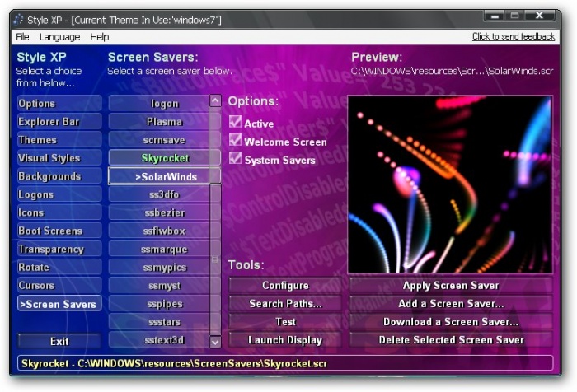577x392 pixels.
Task: Open the Backgrounds section
Action: pyautogui.click(x=59, y=176)
